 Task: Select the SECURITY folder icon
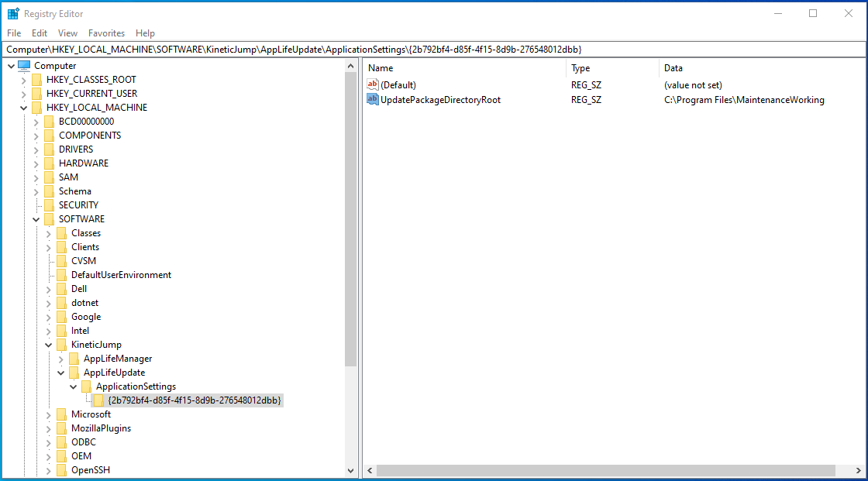[x=50, y=204]
